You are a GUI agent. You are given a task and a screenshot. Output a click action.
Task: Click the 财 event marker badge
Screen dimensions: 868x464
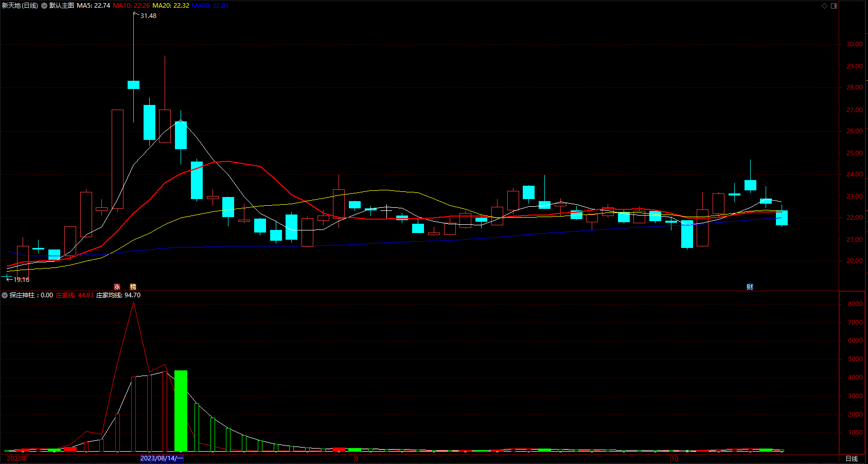[x=750, y=287]
